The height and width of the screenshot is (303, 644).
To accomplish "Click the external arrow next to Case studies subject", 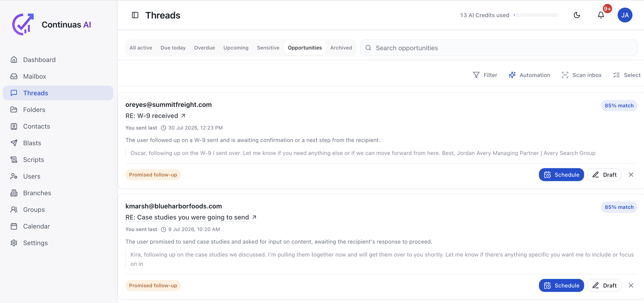I will pos(254,217).
